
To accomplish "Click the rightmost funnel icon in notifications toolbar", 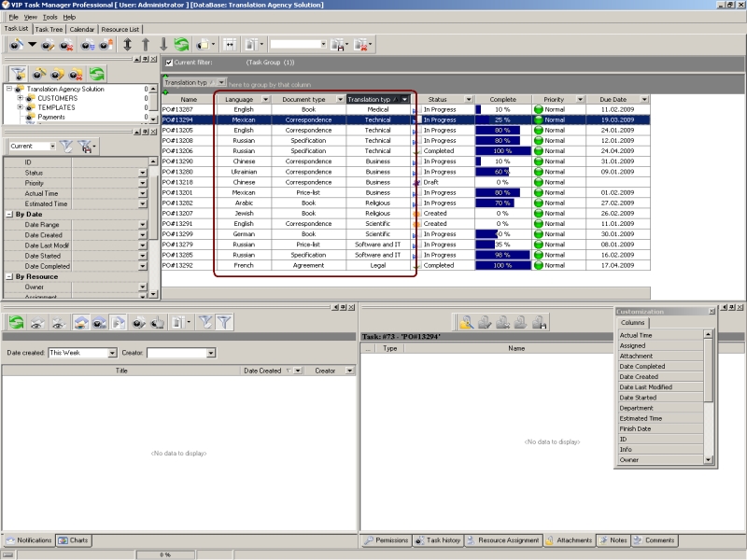I will point(224,322).
